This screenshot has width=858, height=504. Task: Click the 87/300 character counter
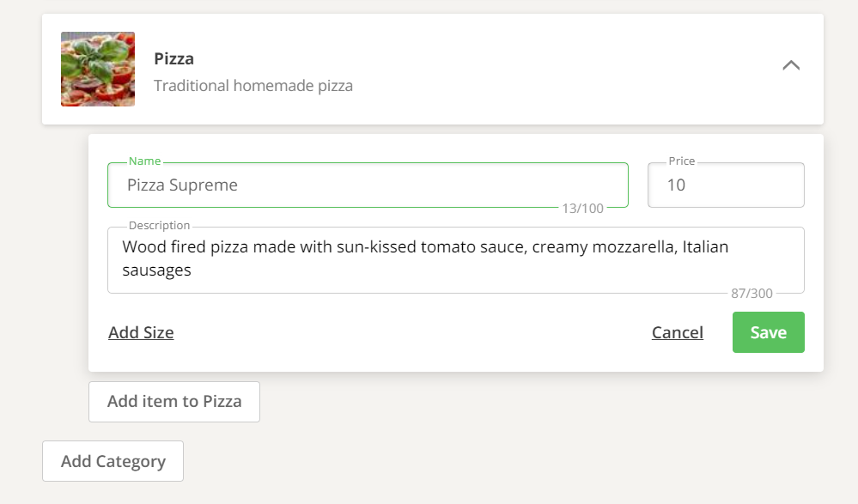tap(752, 294)
